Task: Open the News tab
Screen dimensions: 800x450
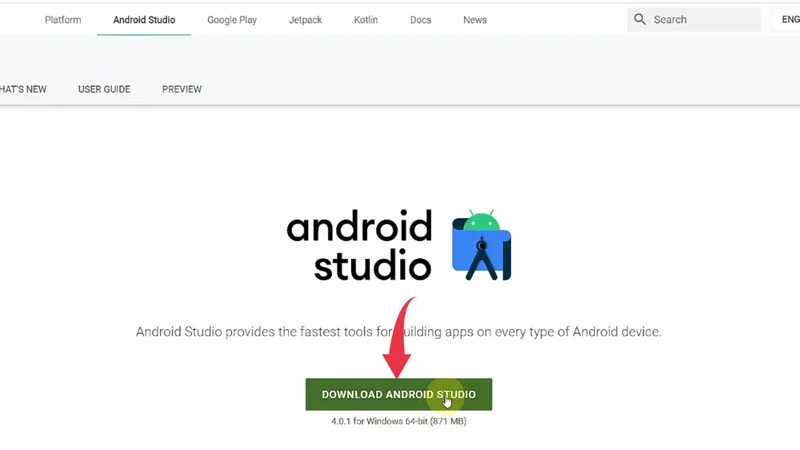Action: pos(475,20)
